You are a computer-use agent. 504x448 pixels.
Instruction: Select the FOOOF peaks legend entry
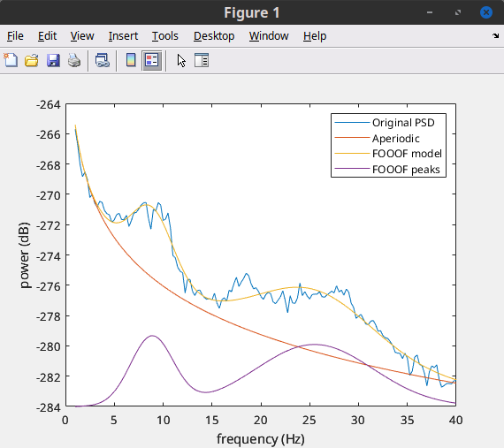coord(406,170)
